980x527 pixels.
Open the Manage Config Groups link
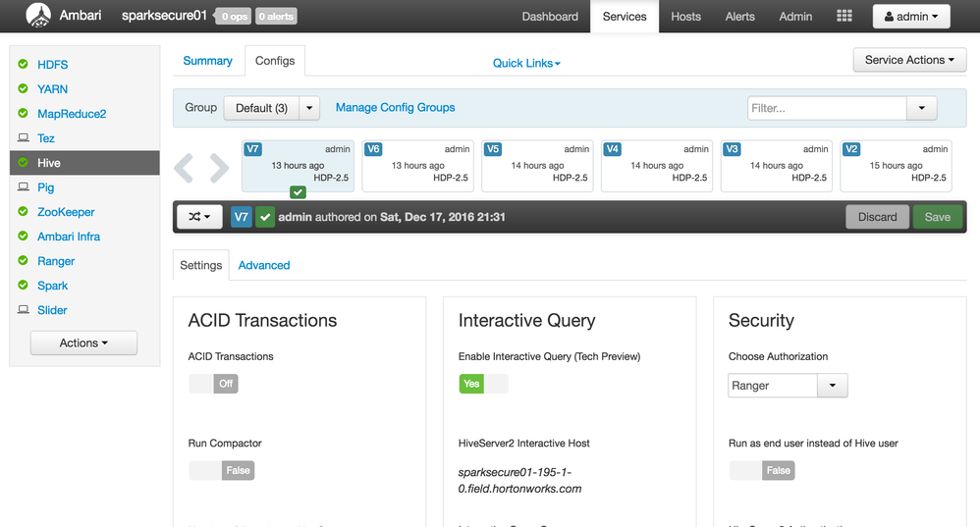pos(396,108)
